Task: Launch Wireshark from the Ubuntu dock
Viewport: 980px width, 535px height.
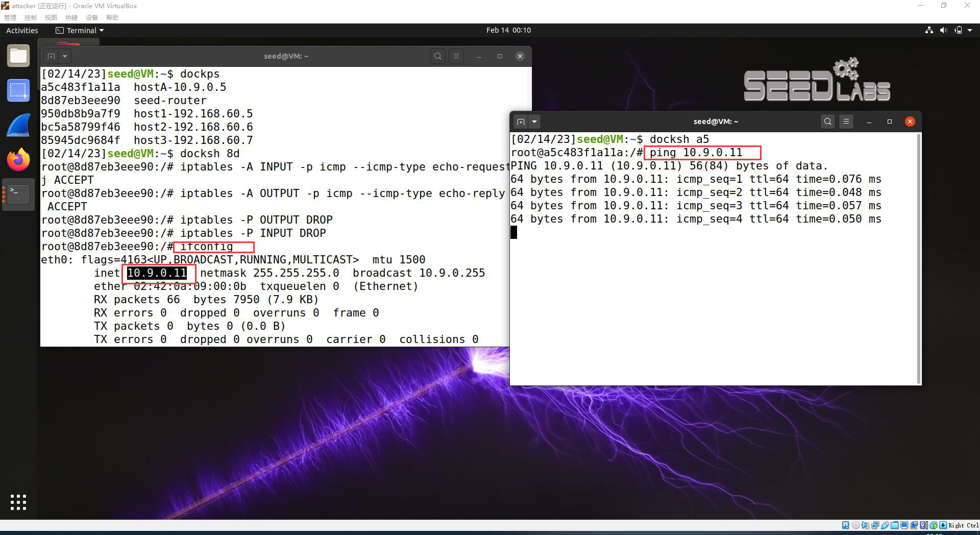Action: (x=18, y=125)
